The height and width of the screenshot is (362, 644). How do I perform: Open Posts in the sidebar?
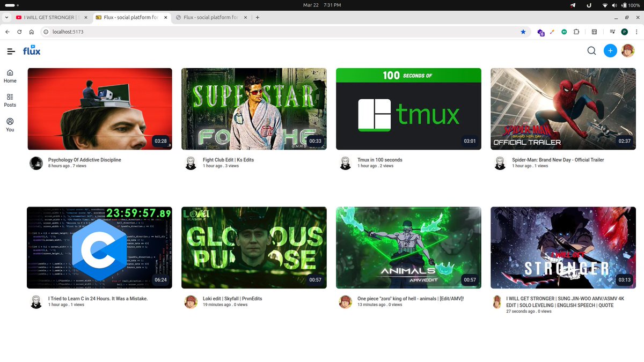click(10, 100)
